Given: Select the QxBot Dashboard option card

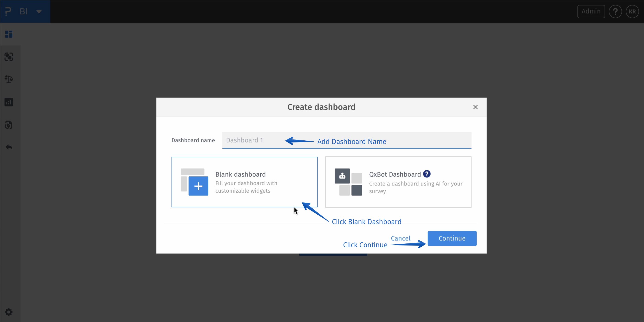Looking at the screenshot, I should 398,182.
